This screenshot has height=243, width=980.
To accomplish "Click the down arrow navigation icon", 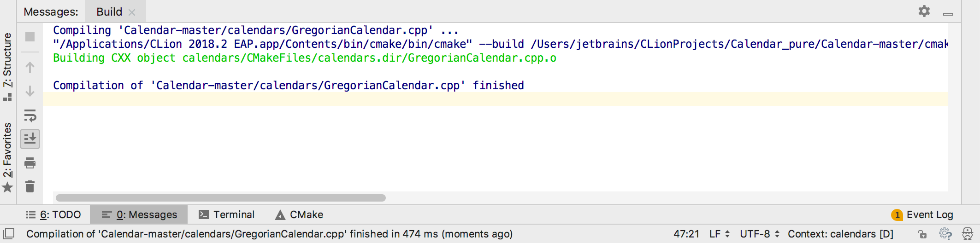I will click(30, 91).
